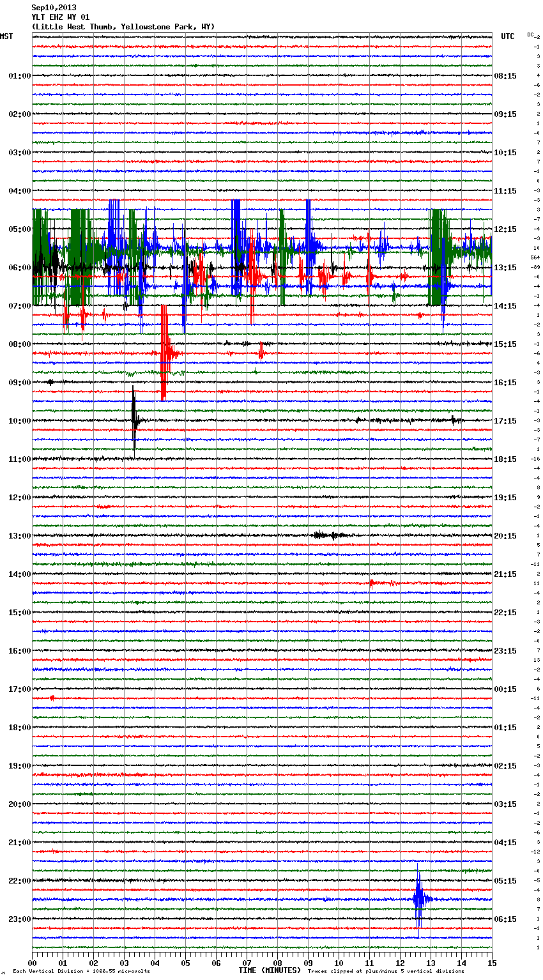Click minute 00 on the bottom axis
The height and width of the screenshot is (980, 543).
coord(32,963)
